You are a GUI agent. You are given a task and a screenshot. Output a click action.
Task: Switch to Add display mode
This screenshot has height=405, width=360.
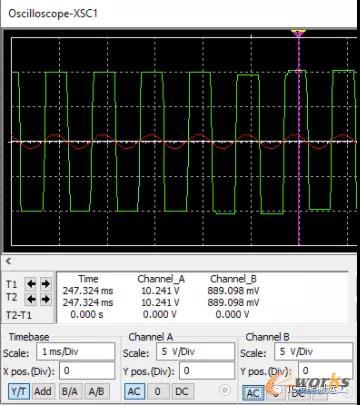(x=43, y=391)
